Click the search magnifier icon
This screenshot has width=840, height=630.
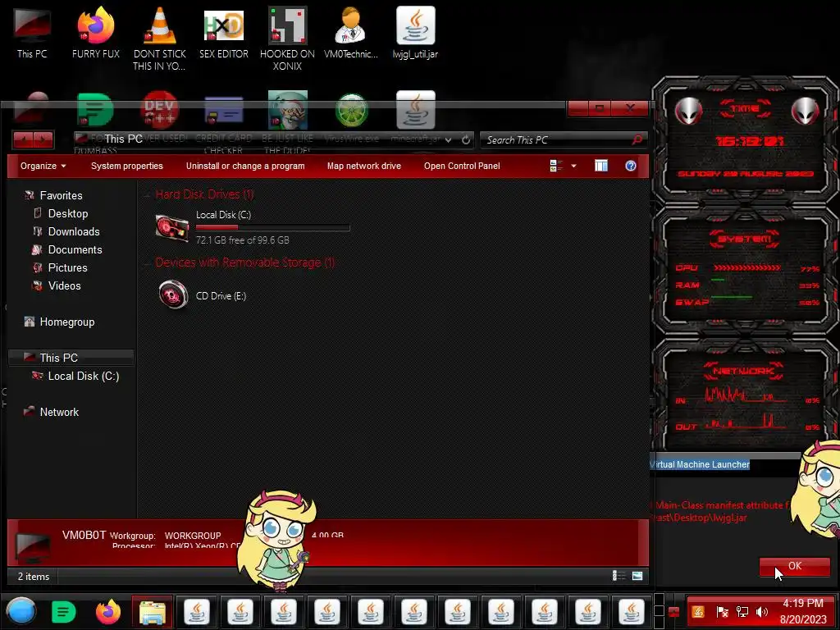[x=637, y=139]
